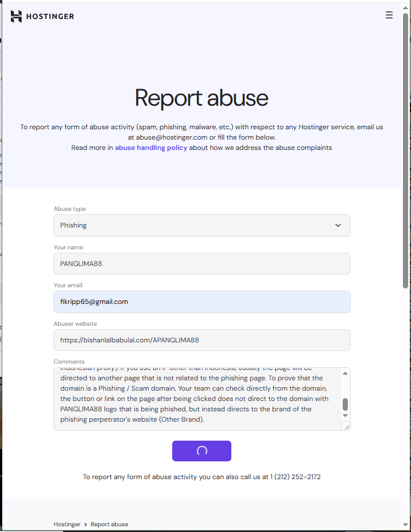Click the page vertical scrollbar thumb
411x532 pixels.
point(405,151)
